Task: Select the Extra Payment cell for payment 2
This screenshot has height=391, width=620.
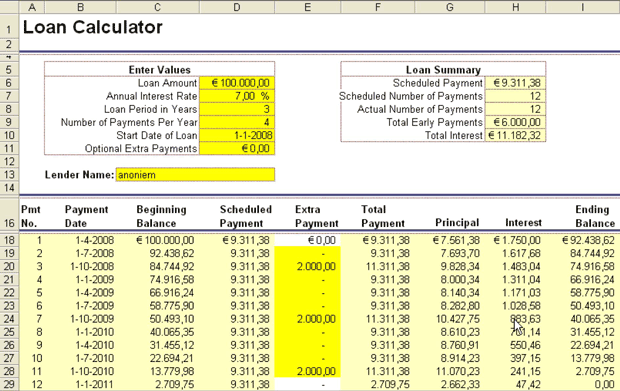Action: point(308,253)
